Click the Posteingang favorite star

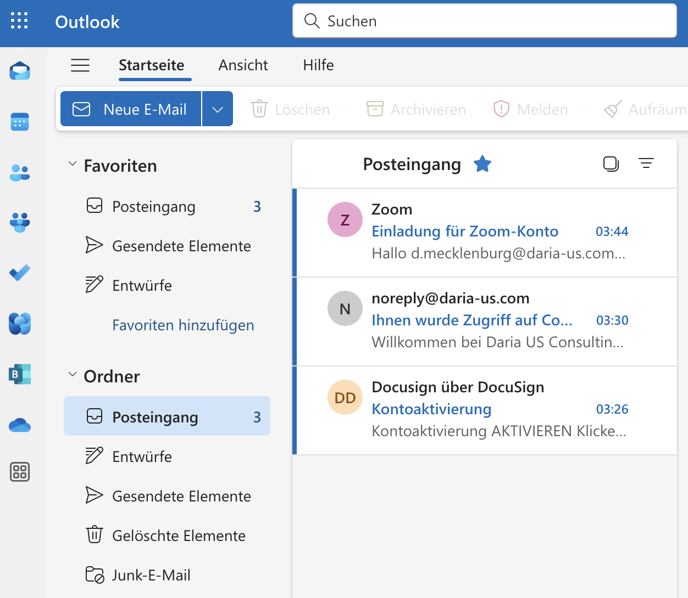point(482,164)
